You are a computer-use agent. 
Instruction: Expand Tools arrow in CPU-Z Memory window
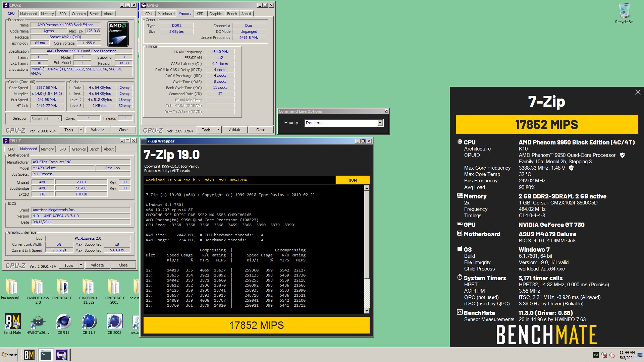[218, 130]
